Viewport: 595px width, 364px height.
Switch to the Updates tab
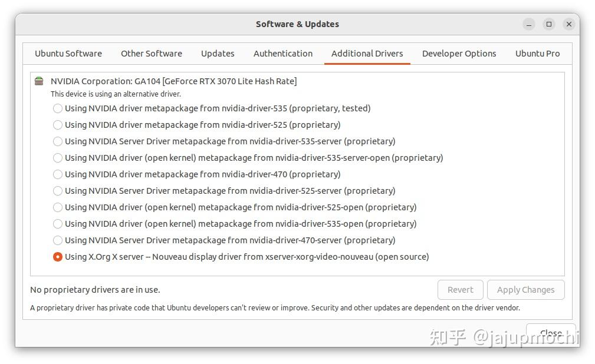tap(218, 54)
